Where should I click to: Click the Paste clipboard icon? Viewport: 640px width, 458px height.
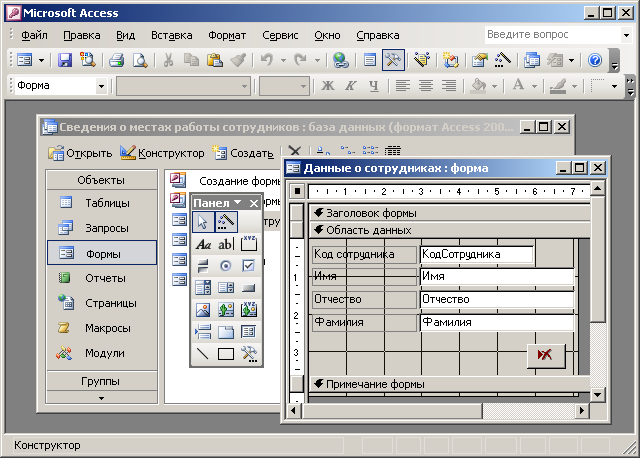click(214, 60)
